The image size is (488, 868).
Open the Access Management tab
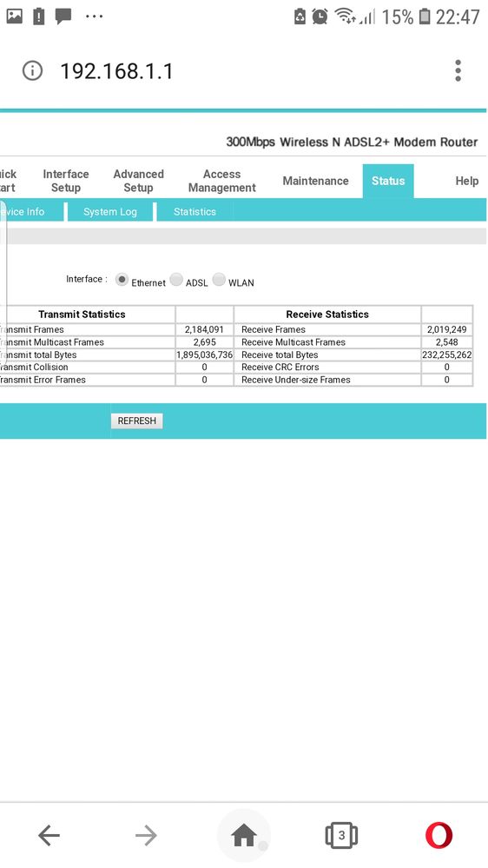point(222,181)
